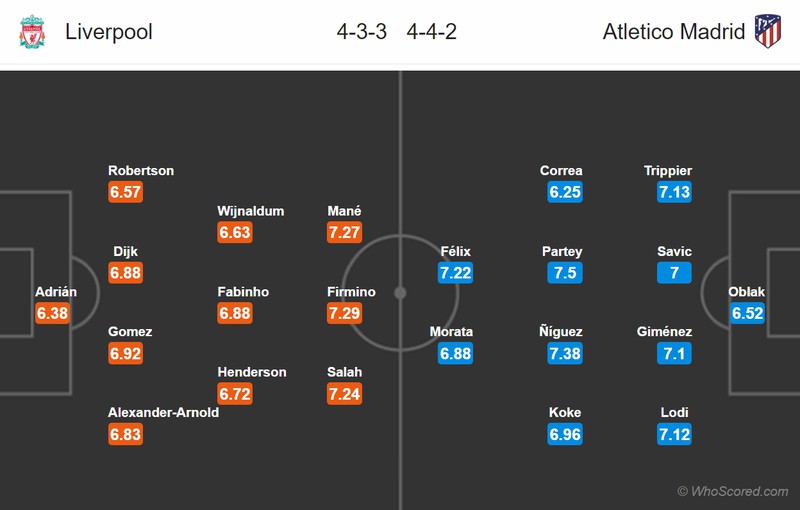Select the Alexander-Arnold player name
This screenshot has height=510, width=800.
tap(163, 412)
